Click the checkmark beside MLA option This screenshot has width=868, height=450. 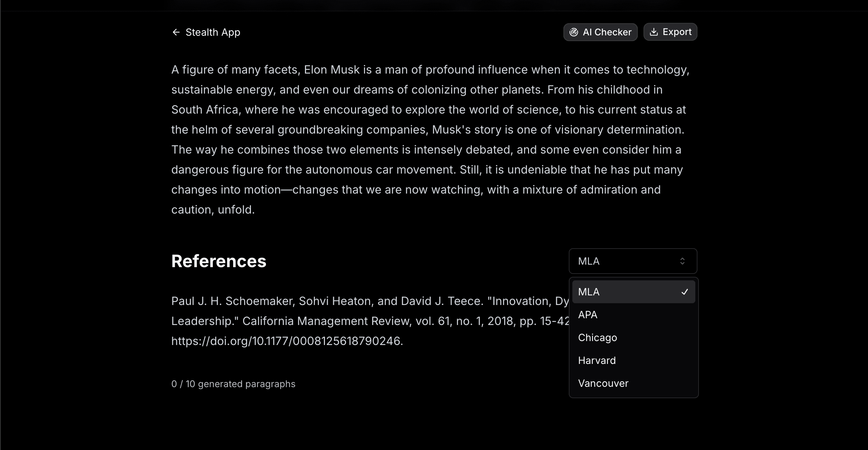[685, 292]
